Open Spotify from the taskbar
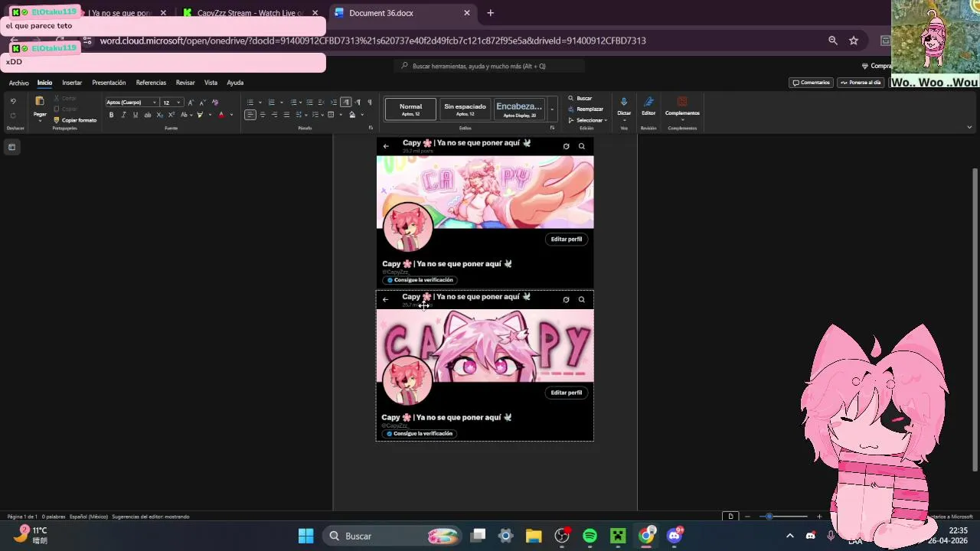The width and height of the screenshot is (980, 551). (590, 536)
